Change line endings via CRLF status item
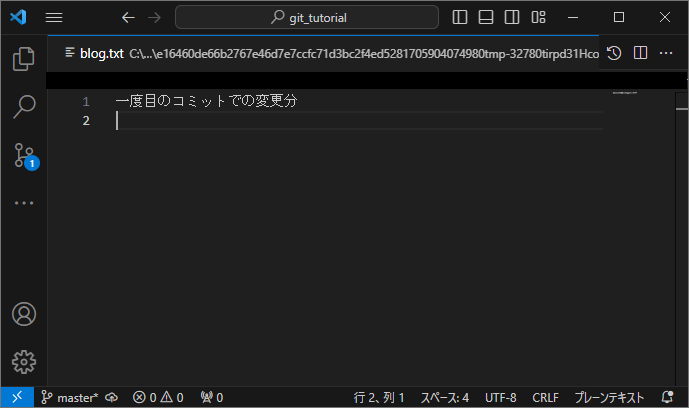The image size is (689, 408). 545,397
